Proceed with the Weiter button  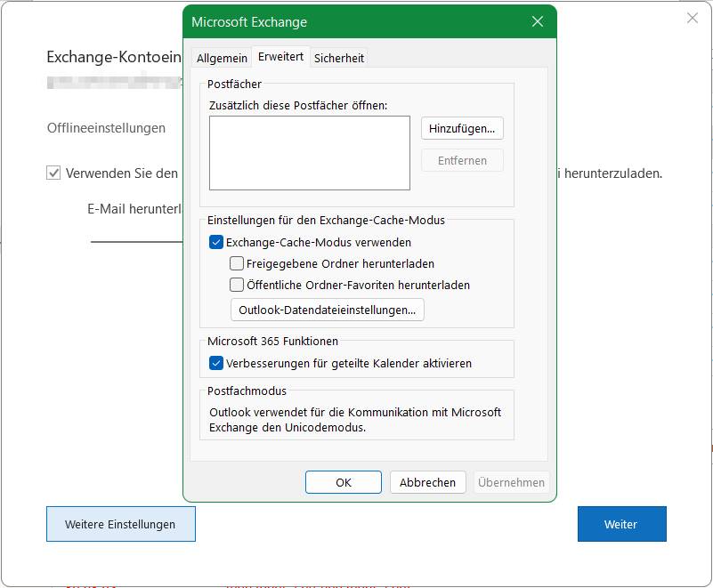[622, 524]
